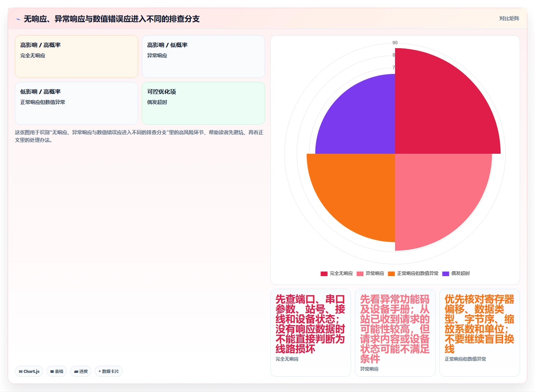Select the 低影响 / 高概率 matrix card

[76, 103]
